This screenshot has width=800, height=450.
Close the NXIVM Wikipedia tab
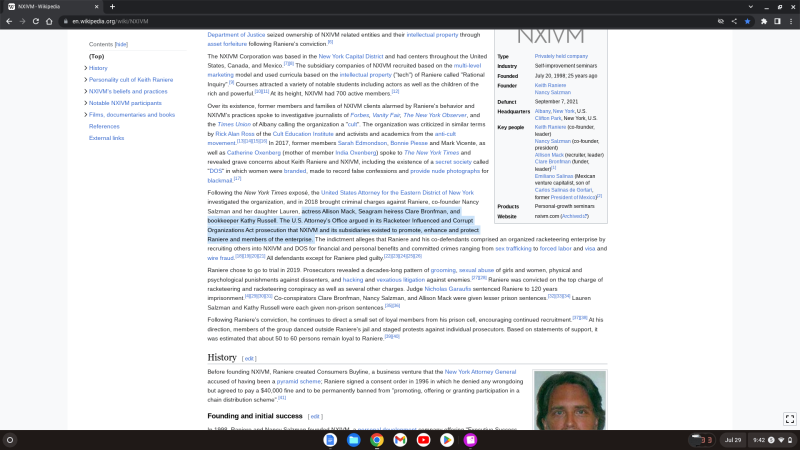(x=96, y=7)
